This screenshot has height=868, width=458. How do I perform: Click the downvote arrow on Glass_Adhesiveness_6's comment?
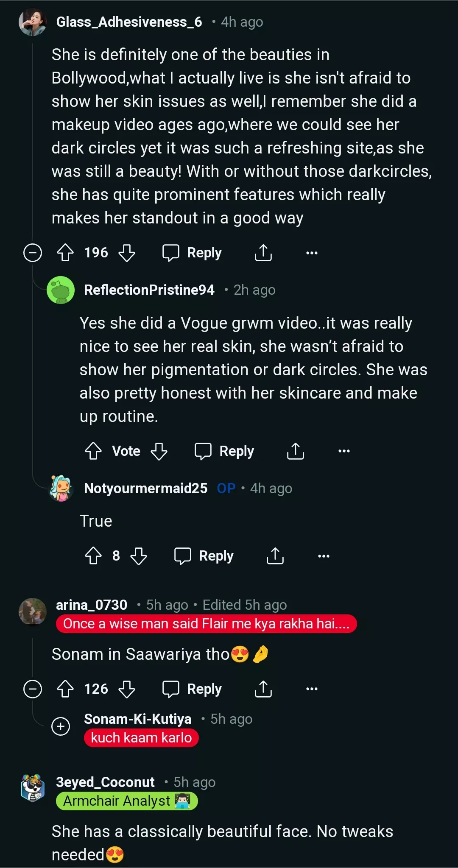coord(126,252)
